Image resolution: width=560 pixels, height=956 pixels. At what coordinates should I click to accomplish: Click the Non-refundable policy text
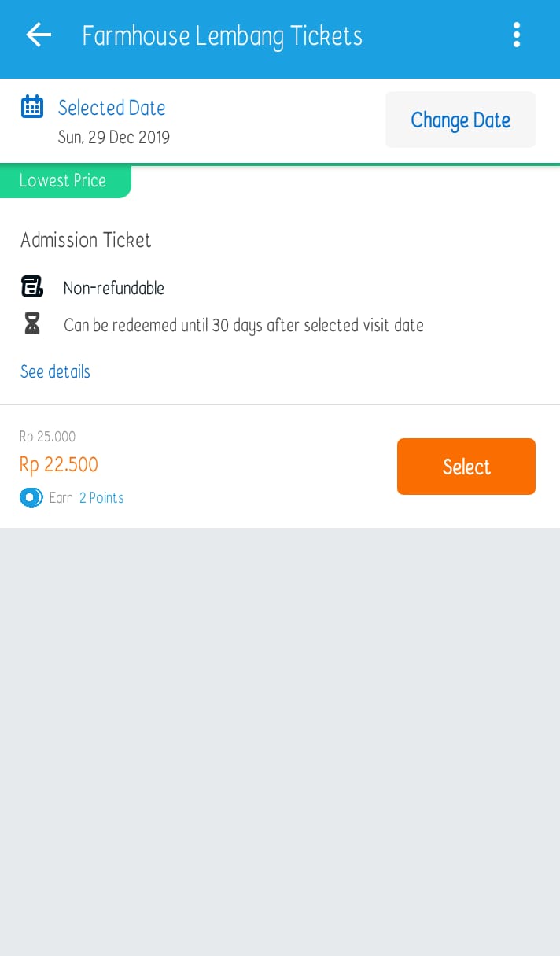pyautogui.click(x=114, y=288)
